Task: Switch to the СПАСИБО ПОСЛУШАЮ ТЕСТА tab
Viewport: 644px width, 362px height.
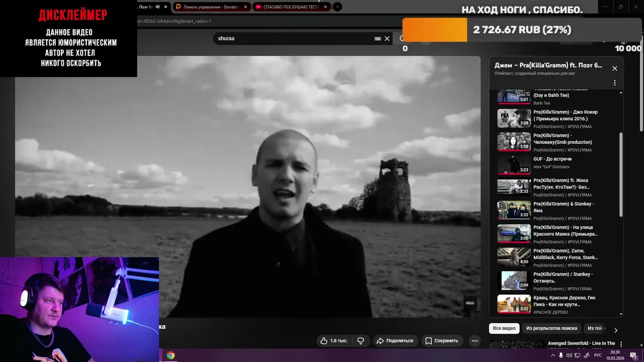Action: pos(291,7)
